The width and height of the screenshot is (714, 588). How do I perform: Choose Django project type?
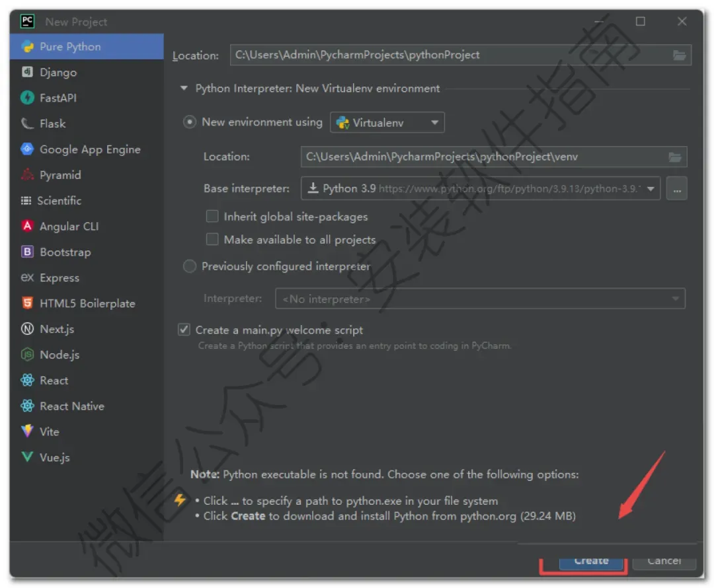87,72
